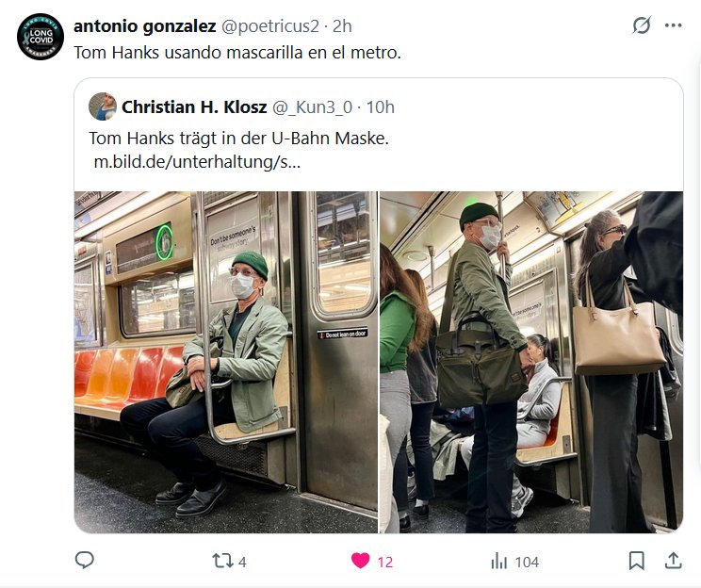Open the m.bild.de article link
Viewport: 701px width, 588px height.
[x=197, y=161]
